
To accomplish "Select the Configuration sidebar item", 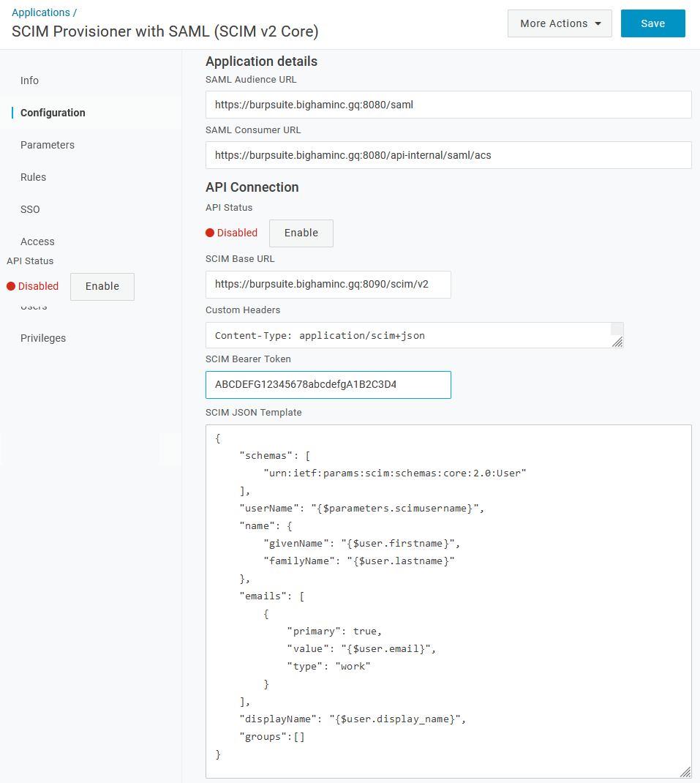I will [x=53, y=113].
